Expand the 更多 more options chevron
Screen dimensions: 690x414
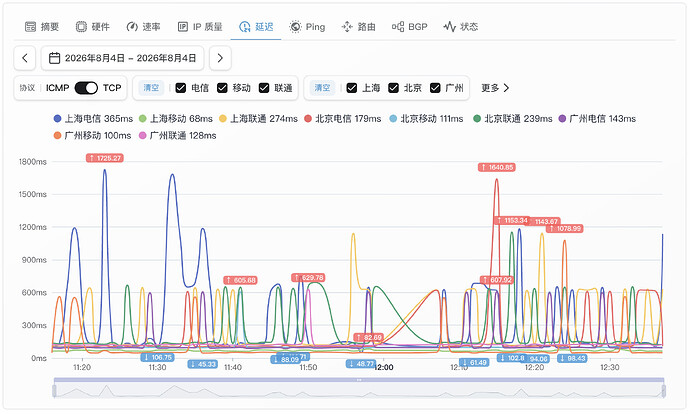pos(506,88)
